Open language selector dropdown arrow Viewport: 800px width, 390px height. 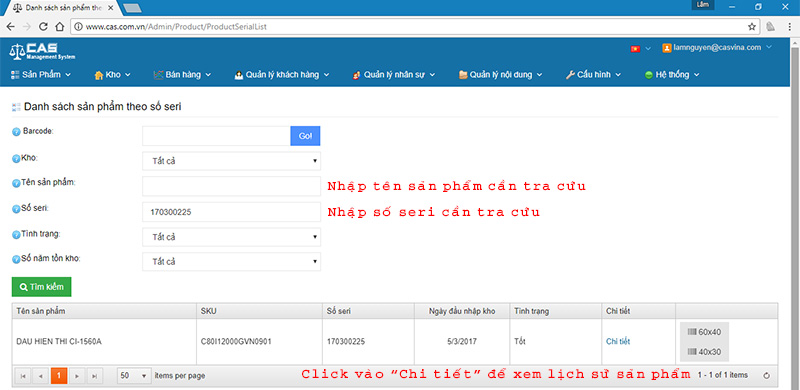point(648,48)
